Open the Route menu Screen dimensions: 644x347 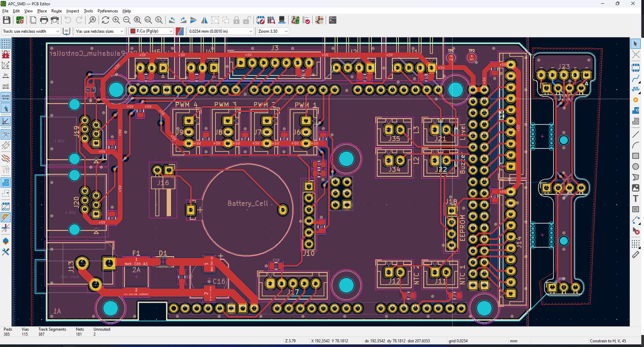point(56,11)
